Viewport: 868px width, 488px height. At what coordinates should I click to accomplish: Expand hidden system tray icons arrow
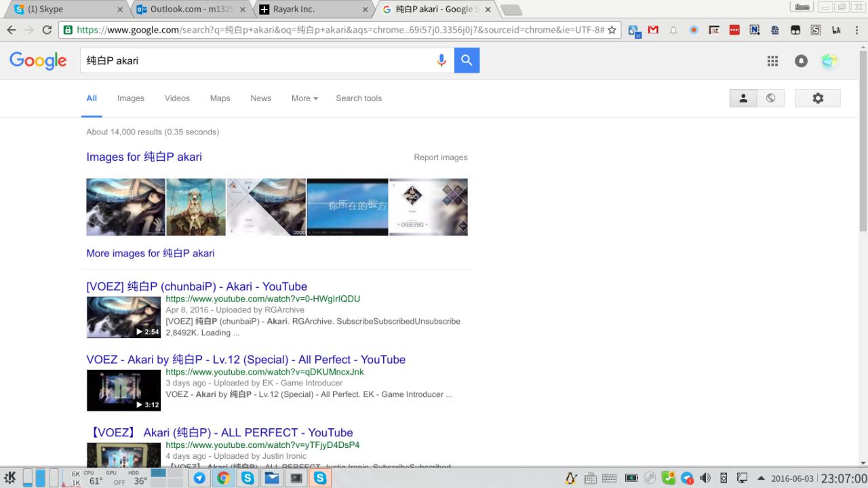761,478
